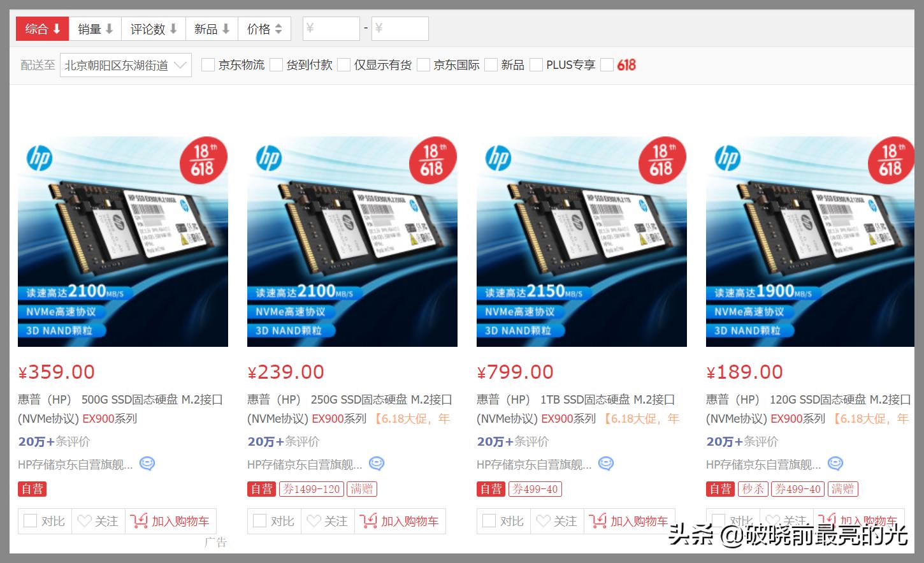Click the 自营 tag on 1TB SSD
Screen dimensions: 924x563
[x=491, y=489]
